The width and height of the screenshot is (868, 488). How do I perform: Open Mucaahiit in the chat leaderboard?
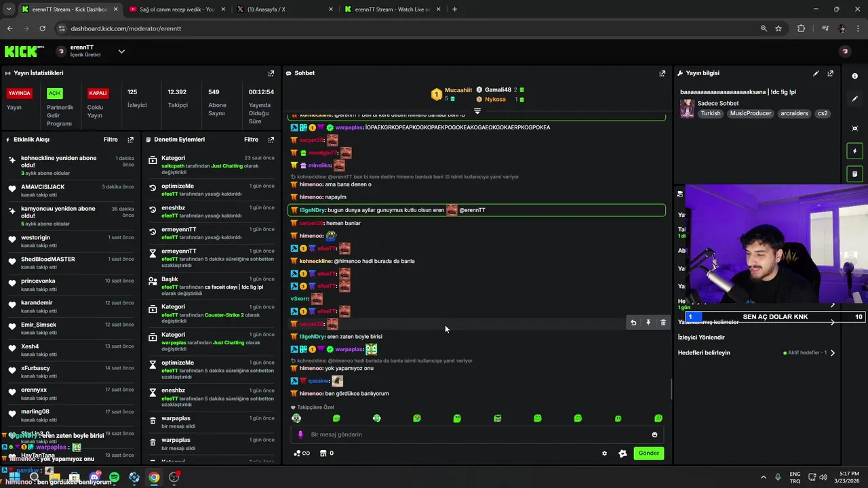458,90
